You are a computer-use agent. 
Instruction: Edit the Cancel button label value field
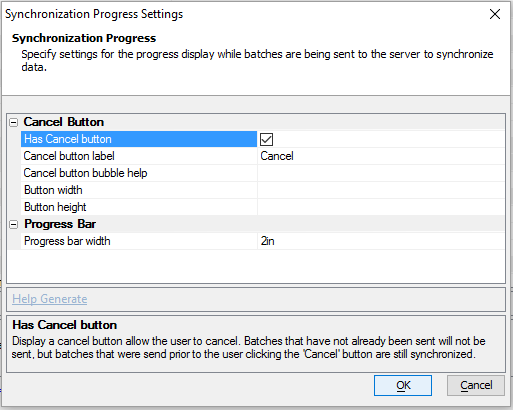point(381,156)
